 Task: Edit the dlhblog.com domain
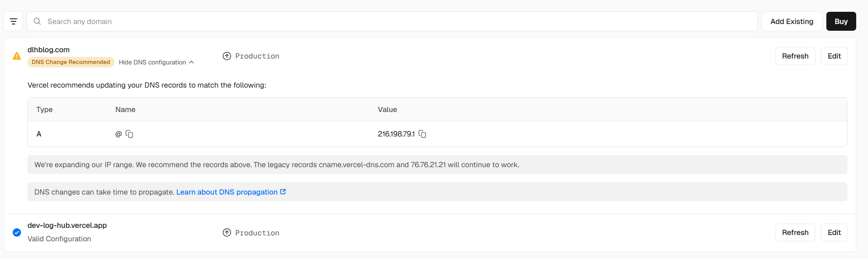834,56
